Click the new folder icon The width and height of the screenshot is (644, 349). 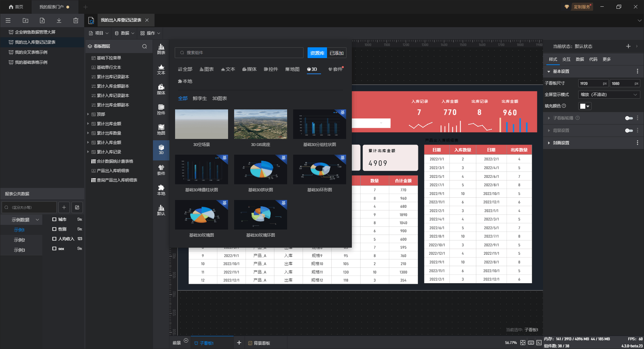coord(25,20)
